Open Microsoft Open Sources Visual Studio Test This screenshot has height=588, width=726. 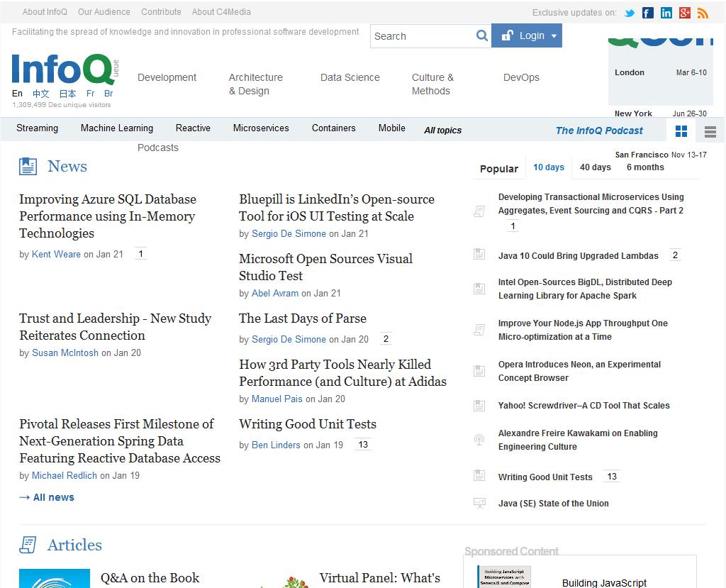[325, 267]
